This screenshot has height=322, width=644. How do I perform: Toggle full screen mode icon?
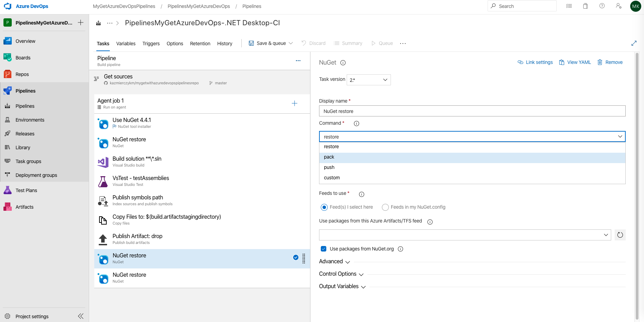tap(634, 43)
